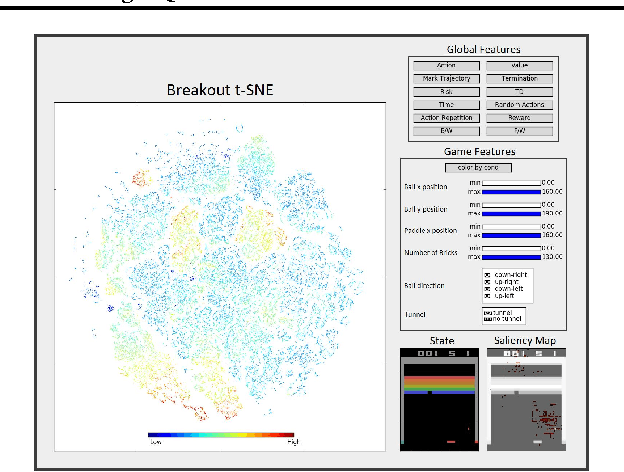Click the Action Repetition button

[x=446, y=117]
